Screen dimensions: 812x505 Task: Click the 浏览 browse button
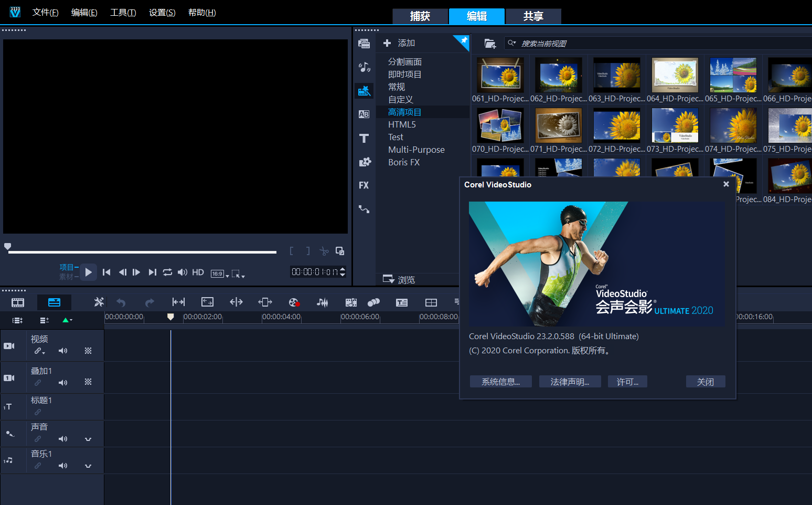399,279
